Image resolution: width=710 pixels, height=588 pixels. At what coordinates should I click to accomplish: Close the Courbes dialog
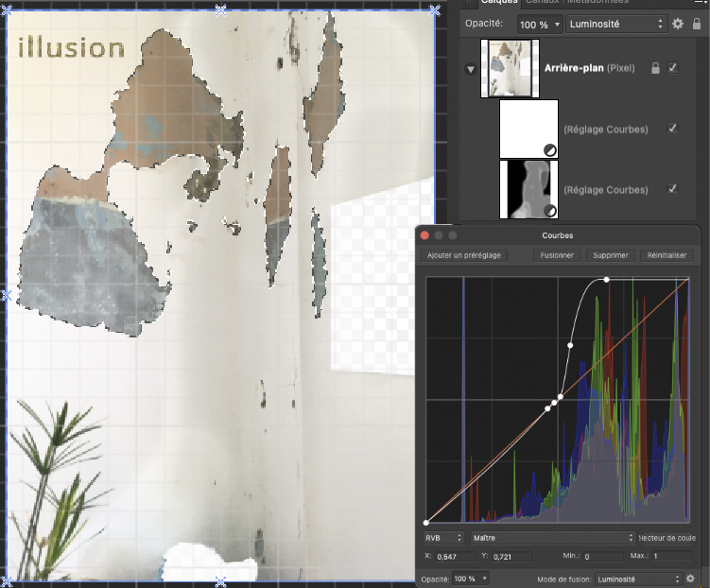point(424,235)
